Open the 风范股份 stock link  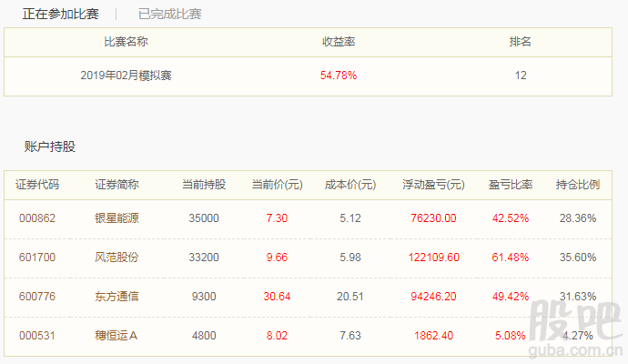pyautogui.click(x=116, y=258)
